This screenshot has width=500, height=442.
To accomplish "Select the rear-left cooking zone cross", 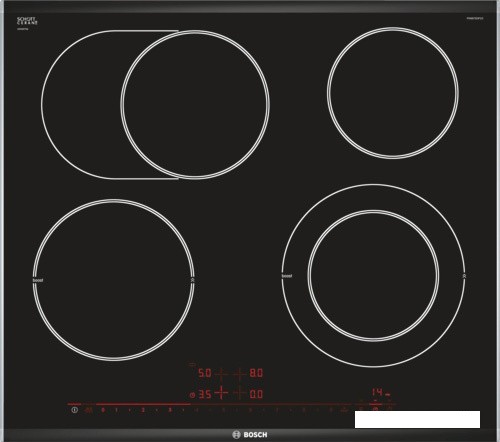I will (221, 374).
